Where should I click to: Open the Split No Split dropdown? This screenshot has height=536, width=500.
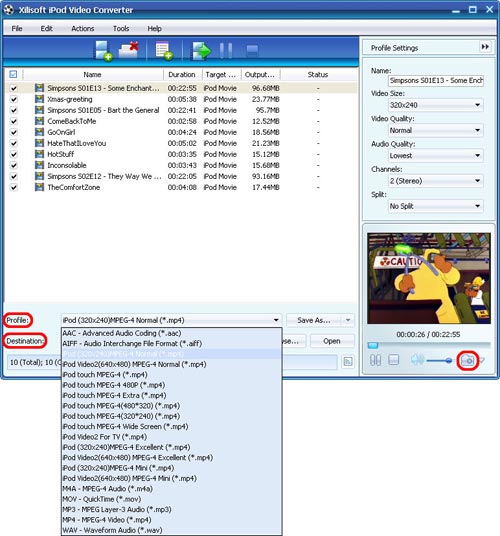(436, 206)
